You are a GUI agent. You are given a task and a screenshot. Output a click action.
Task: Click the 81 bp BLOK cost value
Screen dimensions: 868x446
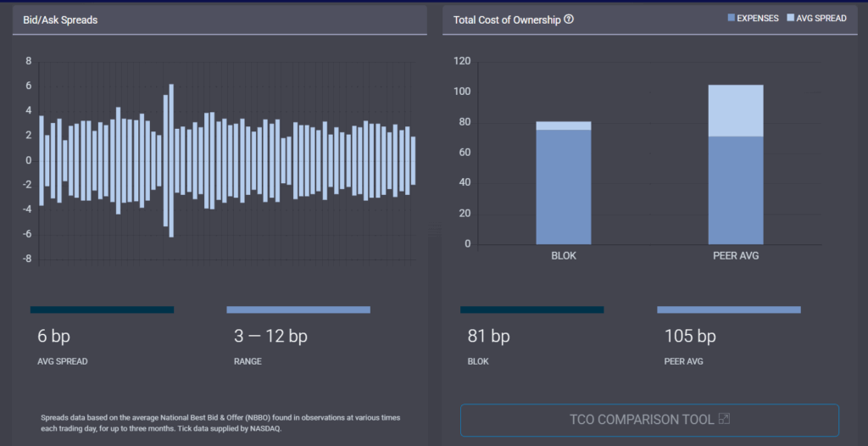(488, 336)
